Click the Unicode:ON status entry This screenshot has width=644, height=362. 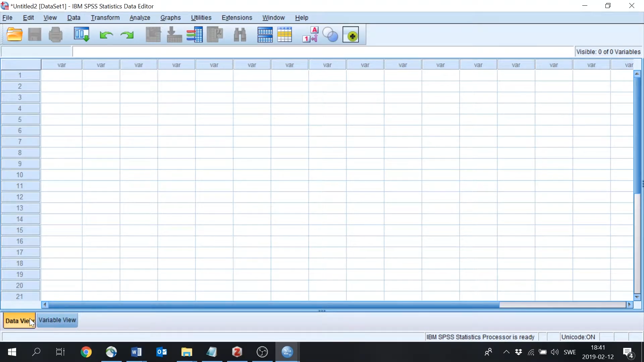578,337
